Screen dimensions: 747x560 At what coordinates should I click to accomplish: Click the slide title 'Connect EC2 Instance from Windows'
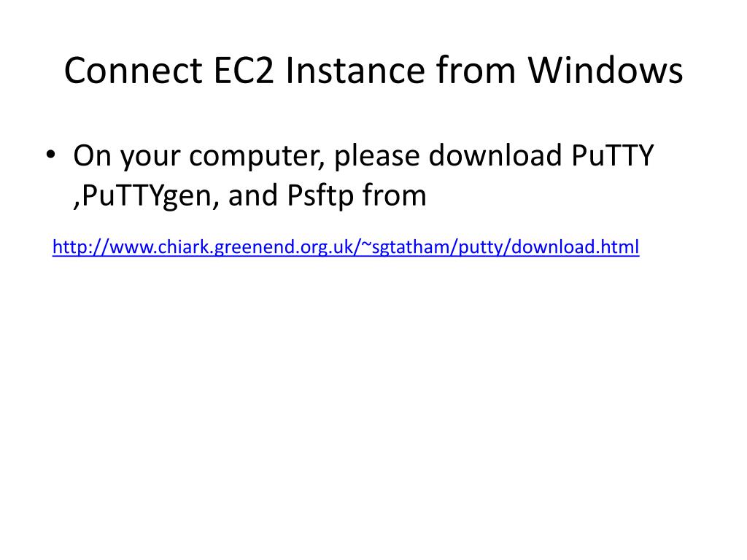click(373, 71)
